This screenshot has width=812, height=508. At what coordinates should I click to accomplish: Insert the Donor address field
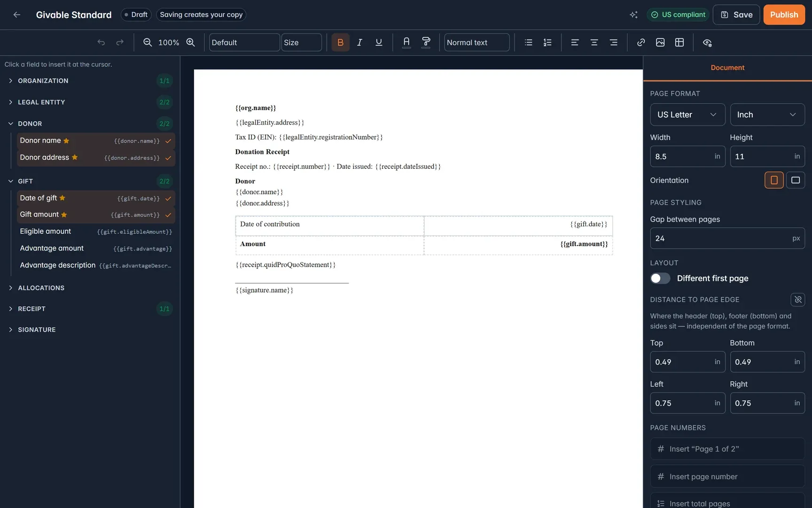pos(96,158)
